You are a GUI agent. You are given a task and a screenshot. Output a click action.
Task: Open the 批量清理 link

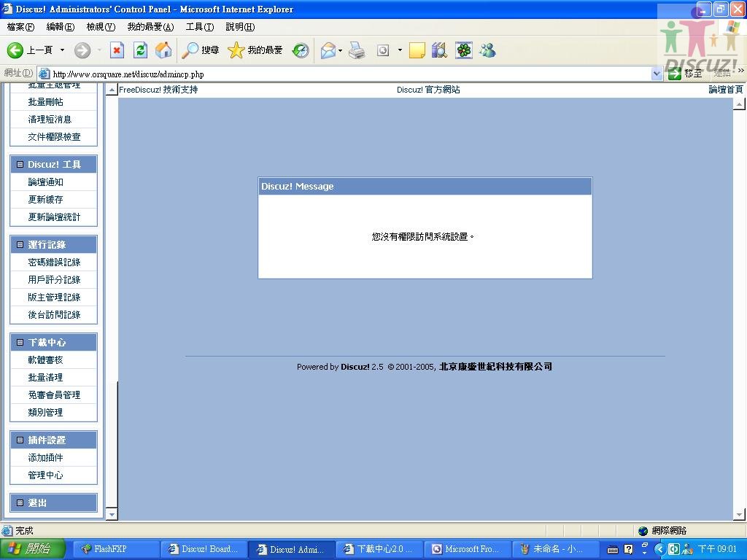click(45, 378)
